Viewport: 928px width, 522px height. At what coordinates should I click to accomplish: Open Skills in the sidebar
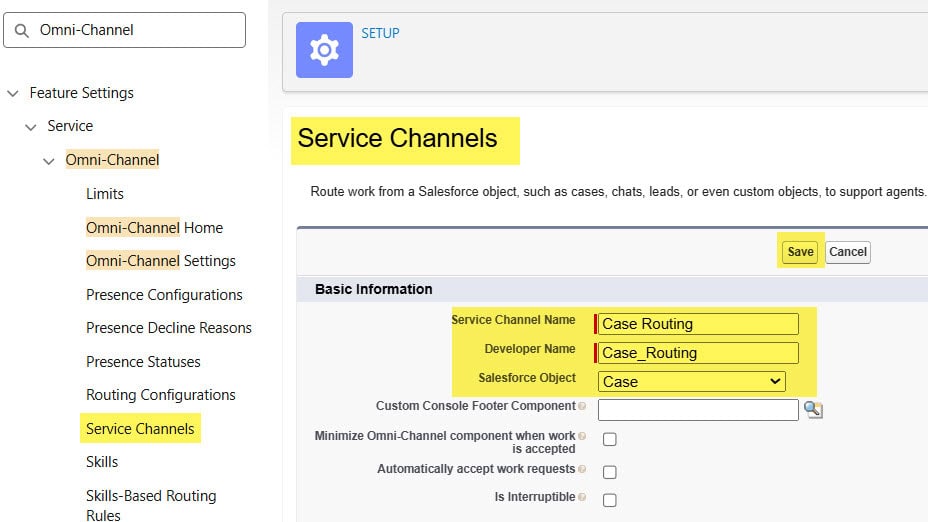(x=102, y=462)
